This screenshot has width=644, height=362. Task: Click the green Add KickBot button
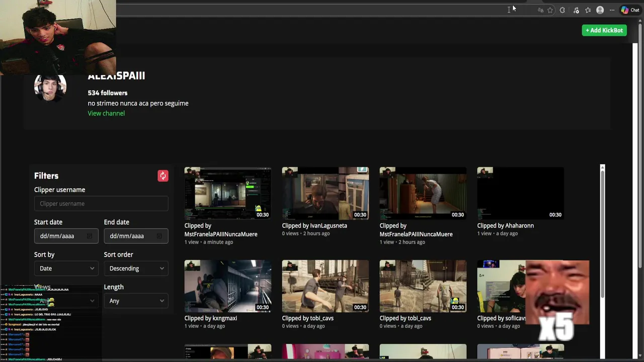click(604, 30)
